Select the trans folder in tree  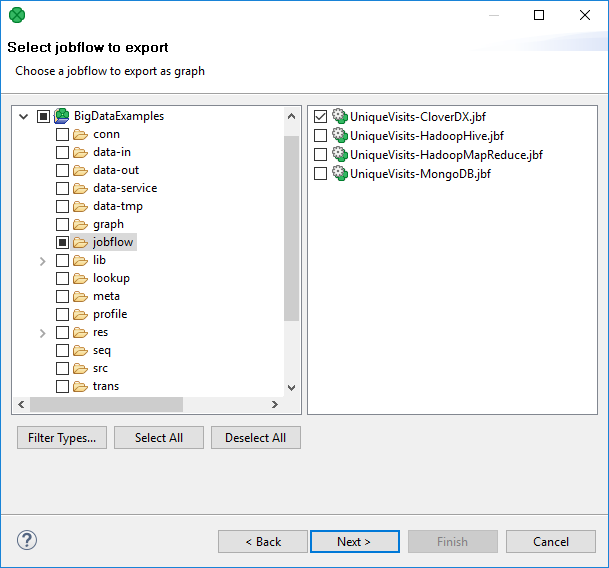tap(106, 386)
